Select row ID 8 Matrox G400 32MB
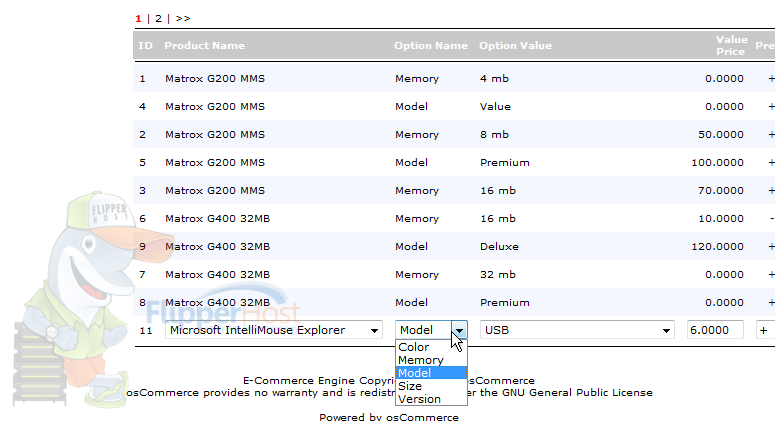This screenshot has width=776, height=422. pyautogui.click(x=454, y=302)
